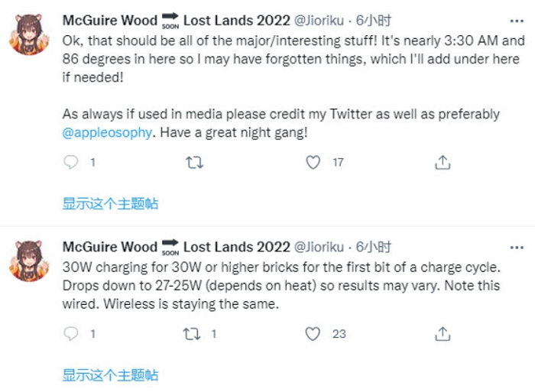Open McGuire Wood's profile name on first tweet
Viewport: 535px width, 392px height.
click(x=109, y=21)
